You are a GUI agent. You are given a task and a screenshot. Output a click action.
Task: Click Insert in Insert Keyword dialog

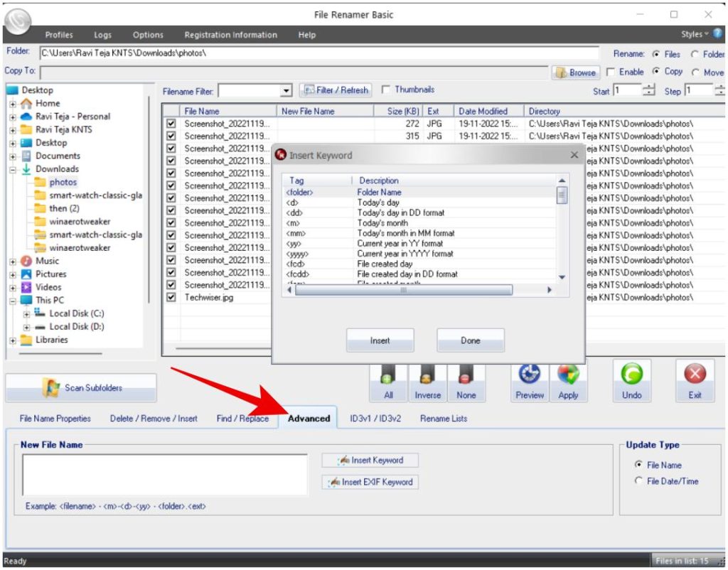point(380,340)
